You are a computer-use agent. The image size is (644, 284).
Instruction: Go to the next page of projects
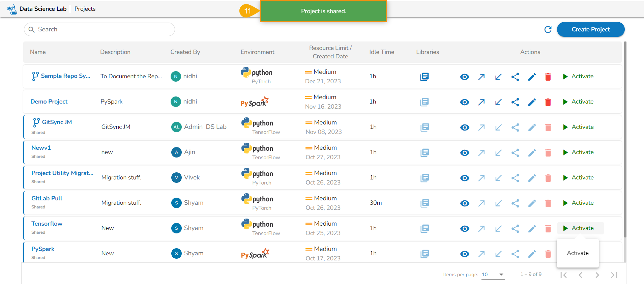[x=597, y=275]
